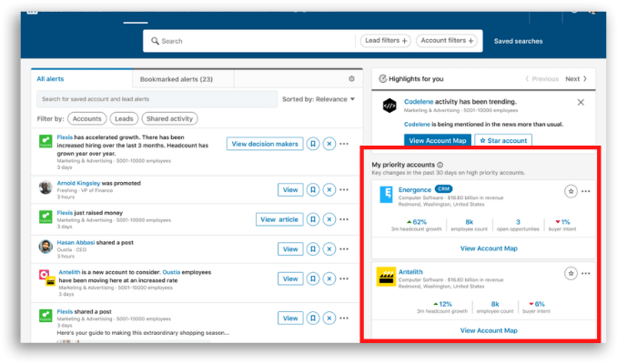Toggle the Accounts filter chip
The height and width of the screenshot is (364, 637).
click(x=87, y=118)
